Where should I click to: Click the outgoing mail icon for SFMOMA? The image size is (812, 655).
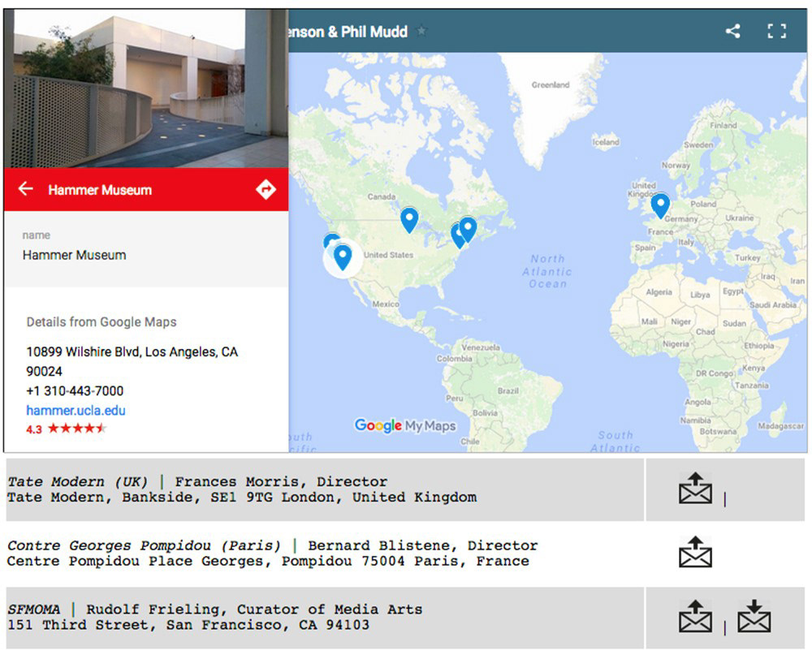695,616
